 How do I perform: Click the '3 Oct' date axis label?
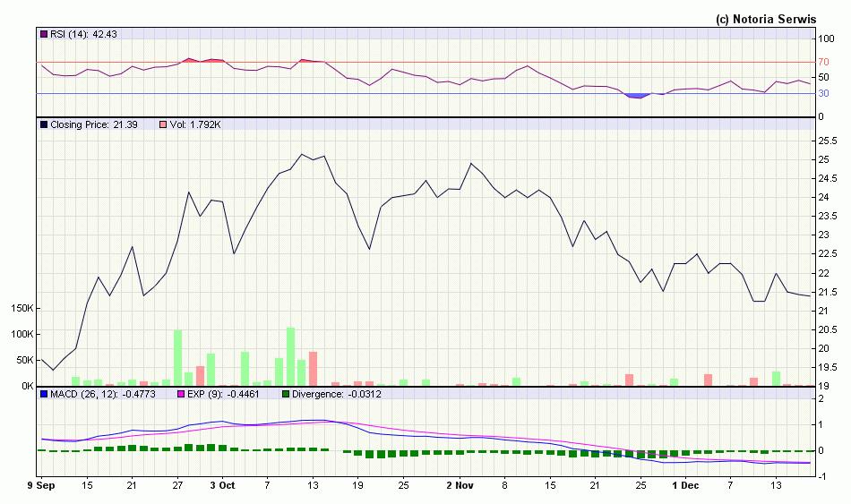(222, 485)
